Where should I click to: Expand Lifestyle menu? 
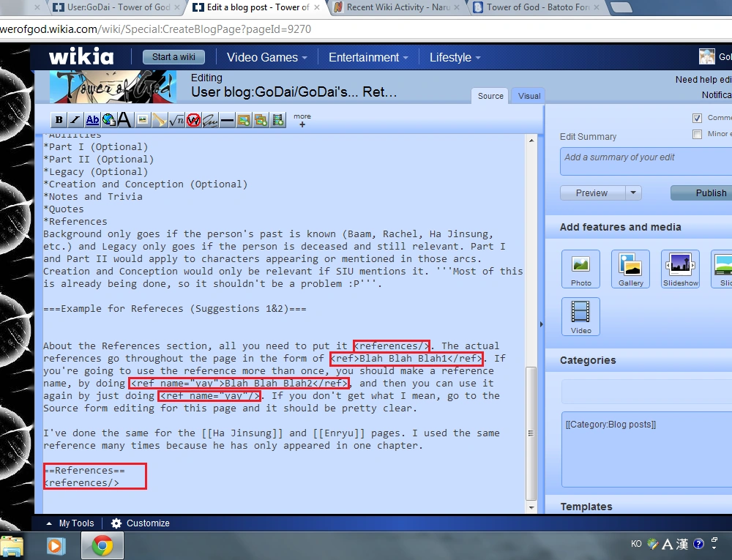tap(455, 57)
